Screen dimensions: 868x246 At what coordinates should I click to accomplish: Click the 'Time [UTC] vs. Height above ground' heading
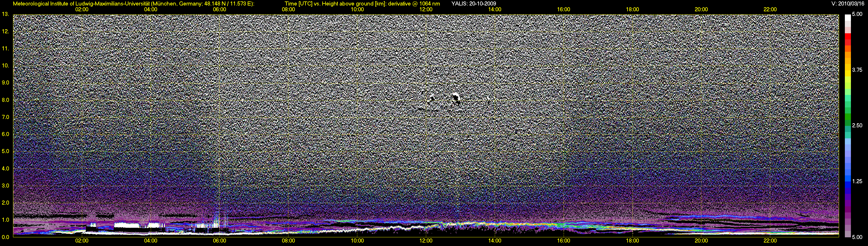[x=362, y=4]
